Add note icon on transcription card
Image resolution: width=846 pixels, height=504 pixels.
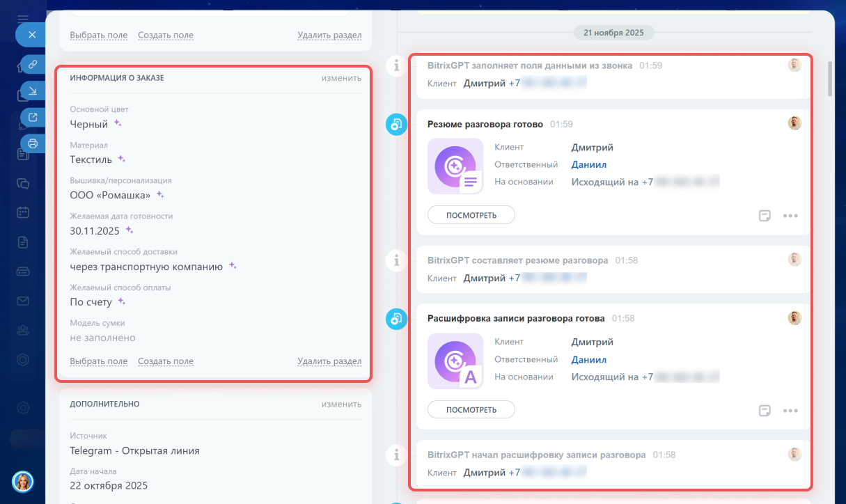coord(765,411)
